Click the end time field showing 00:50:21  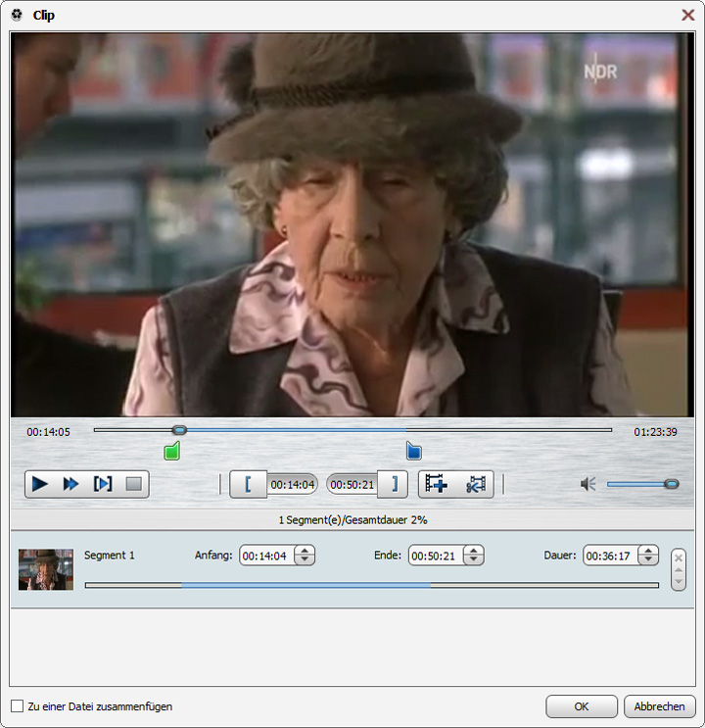(x=352, y=485)
